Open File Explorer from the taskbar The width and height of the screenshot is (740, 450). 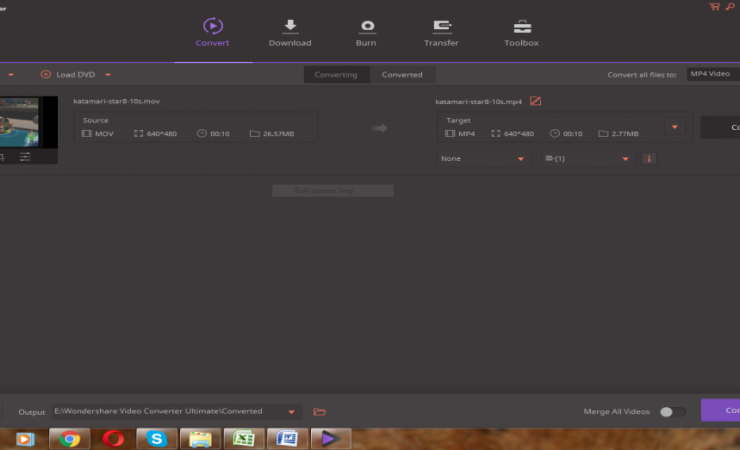(x=200, y=439)
